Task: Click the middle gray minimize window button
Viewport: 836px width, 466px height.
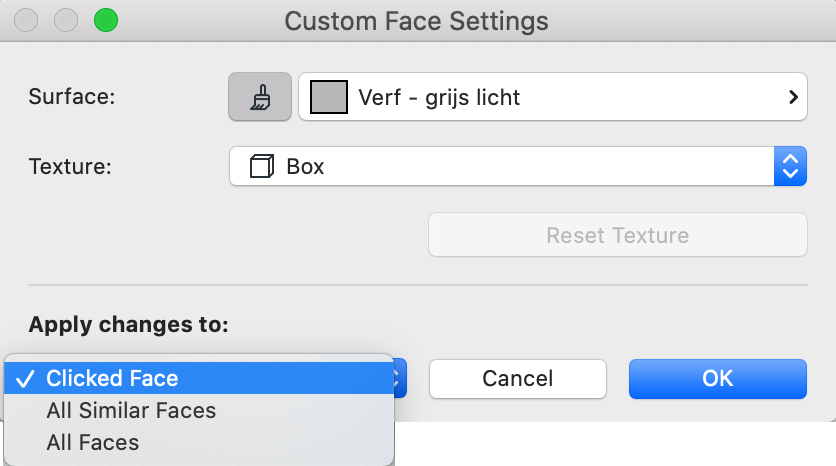Action: pyautogui.click(x=66, y=20)
